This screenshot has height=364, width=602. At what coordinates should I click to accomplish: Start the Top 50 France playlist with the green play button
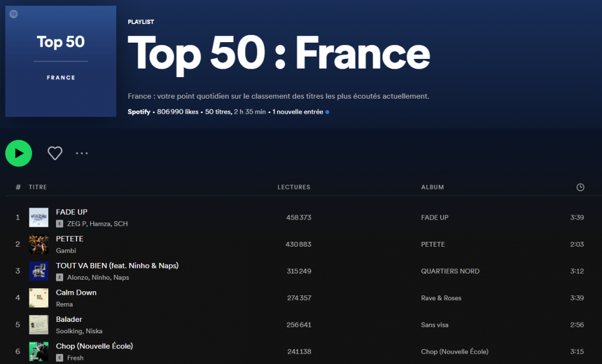pos(19,153)
